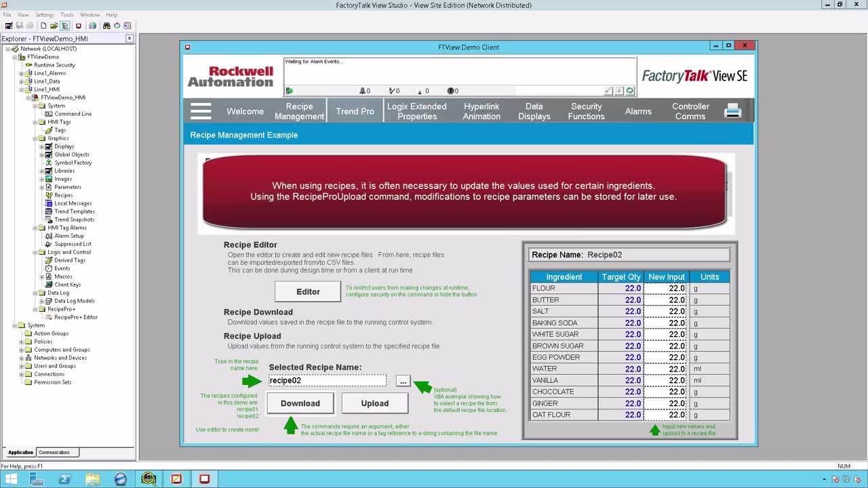Image resolution: width=868 pixels, height=488 pixels.
Task: Select Symbol Factory in explorer tree
Action: tap(73, 163)
